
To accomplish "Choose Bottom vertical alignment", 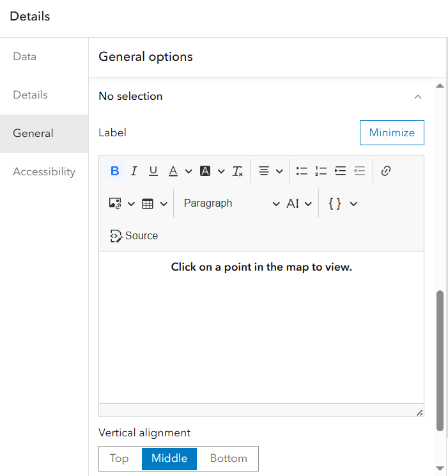I will pyautogui.click(x=228, y=458).
